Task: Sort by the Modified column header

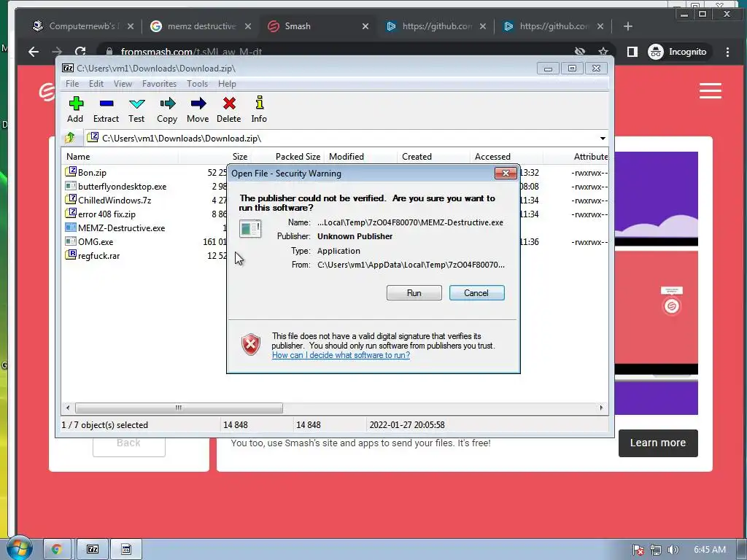Action: click(x=360, y=156)
